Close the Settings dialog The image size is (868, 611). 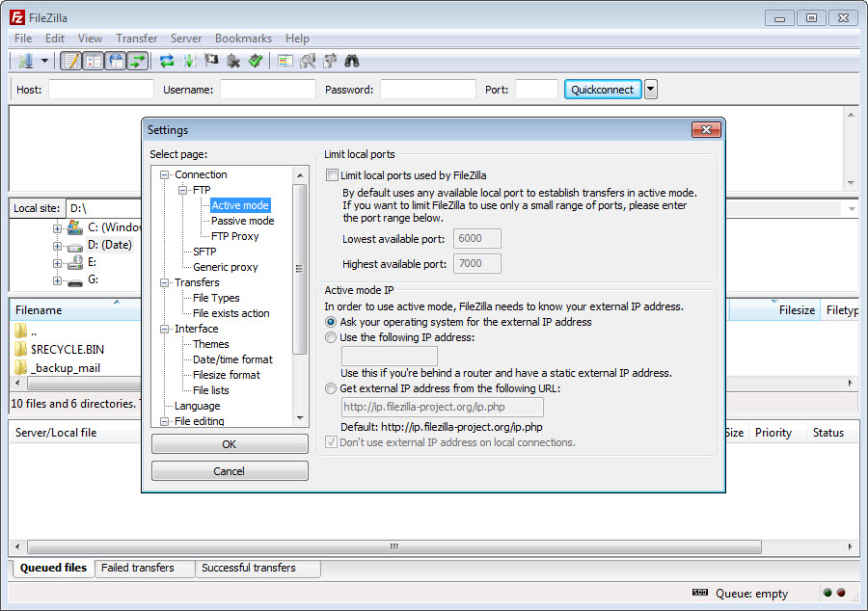click(706, 130)
